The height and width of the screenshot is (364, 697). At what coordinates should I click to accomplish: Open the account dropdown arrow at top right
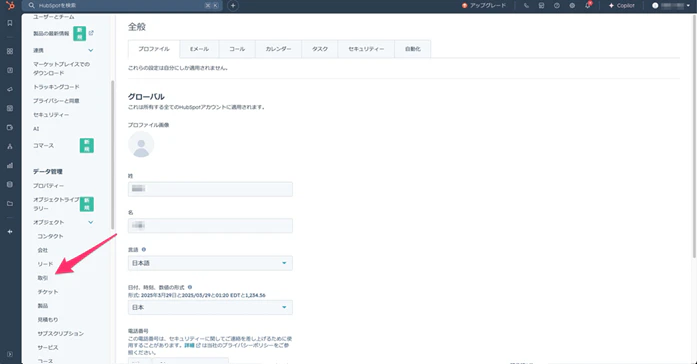[688, 6]
